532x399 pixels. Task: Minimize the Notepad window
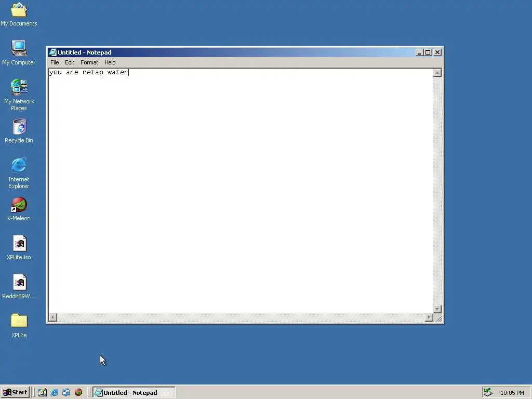pos(419,52)
